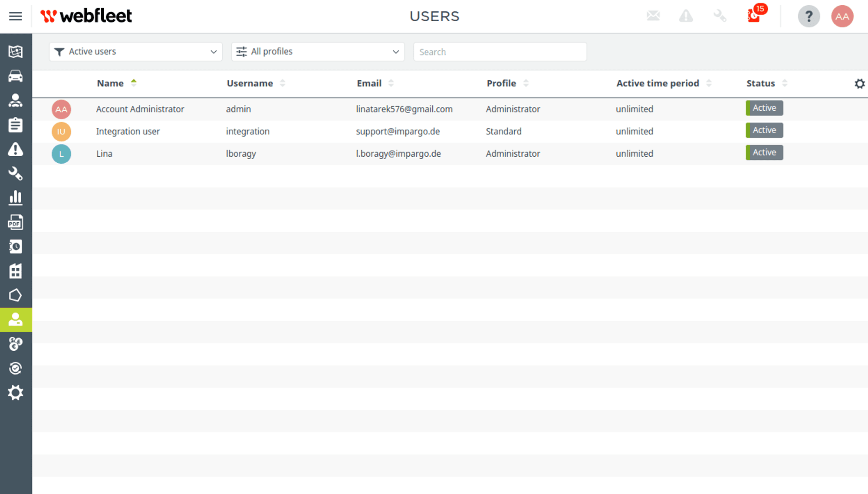
Task: Open the hamburger main menu
Action: click(x=16, y=16)
